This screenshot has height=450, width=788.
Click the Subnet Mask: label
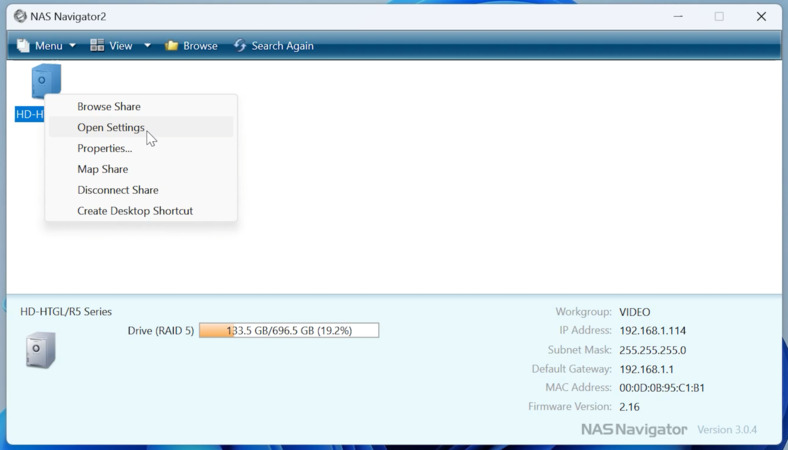(579, 350)
